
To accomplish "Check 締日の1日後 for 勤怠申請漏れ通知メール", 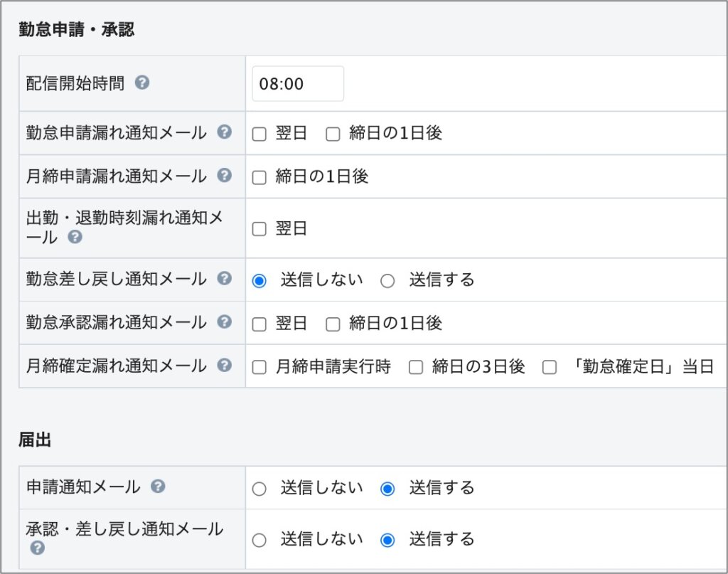I will click(x=333, y=134).
